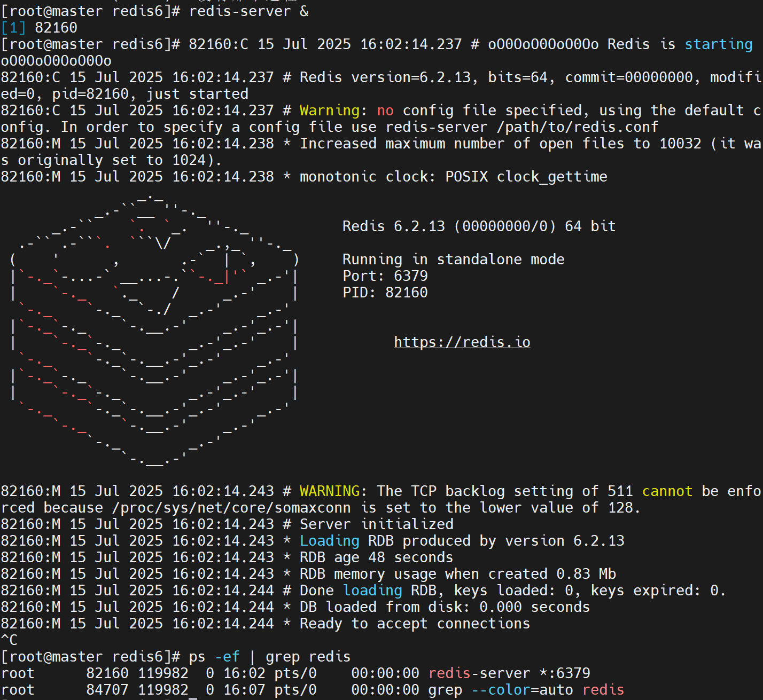The image size is (763, 700).
Task: Click 'RDB memory usage when created 0.83 Mb'
Action: 458,574
